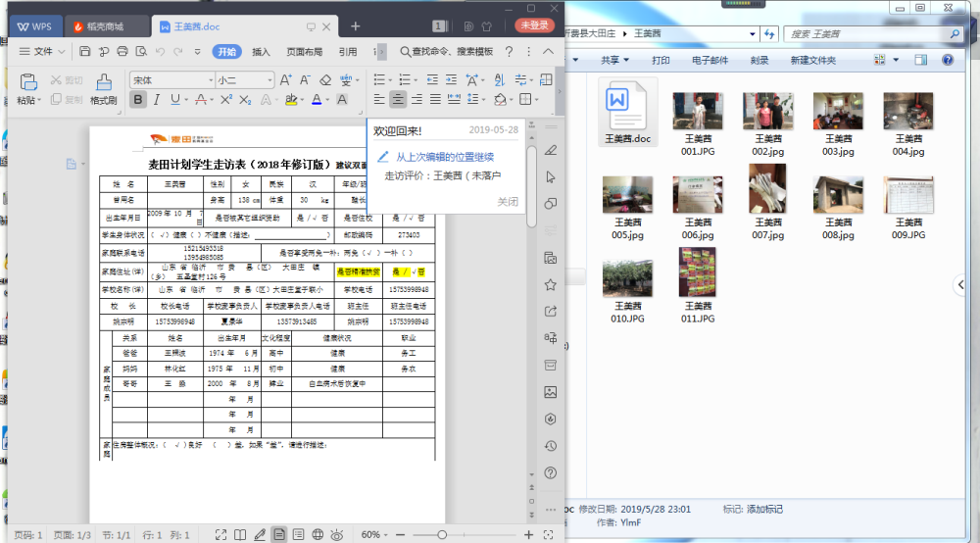Image resolution: width=980 pixels, height=543 pixels.
Task: Open the font name 宋体 dropdown
Action: tap(210, 80)
